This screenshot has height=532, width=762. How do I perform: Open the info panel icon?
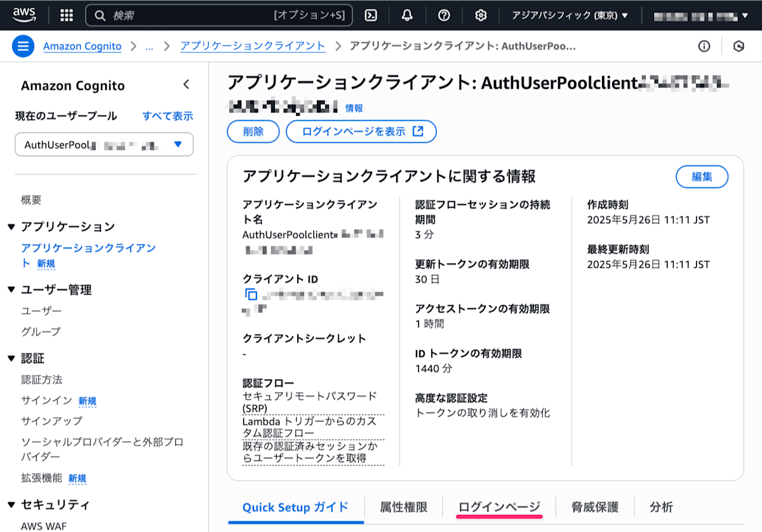(704, 46)
